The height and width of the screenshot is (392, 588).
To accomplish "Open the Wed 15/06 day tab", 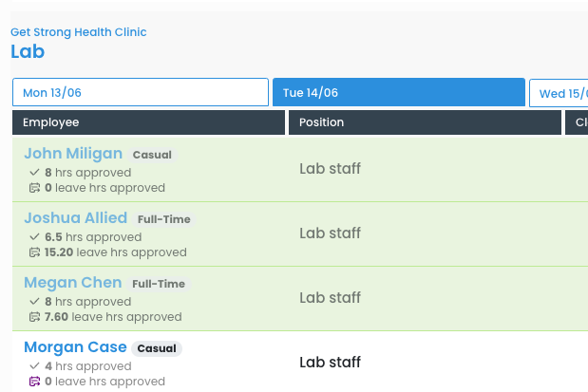I will point(560,93).
